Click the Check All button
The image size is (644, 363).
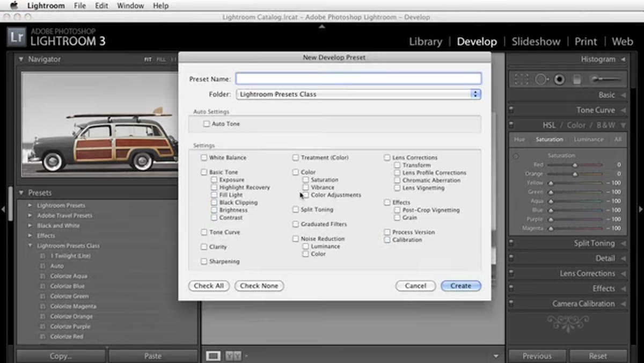[x=209, y=286]
